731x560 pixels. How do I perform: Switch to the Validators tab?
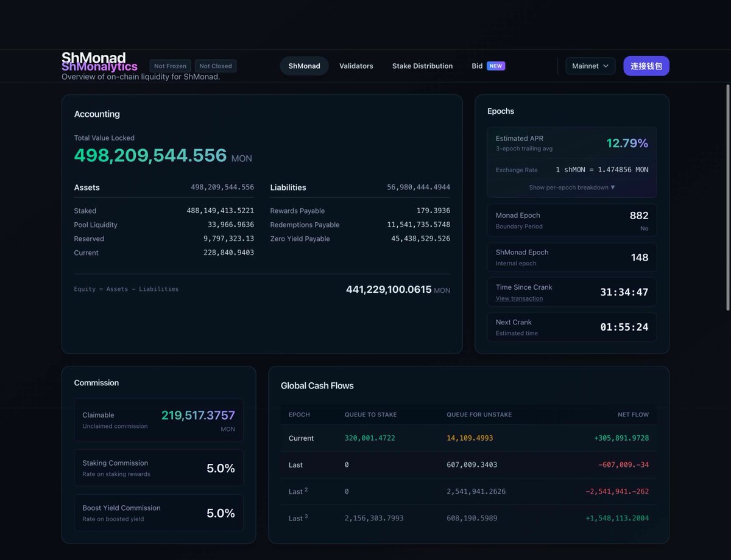coord(356,66)
